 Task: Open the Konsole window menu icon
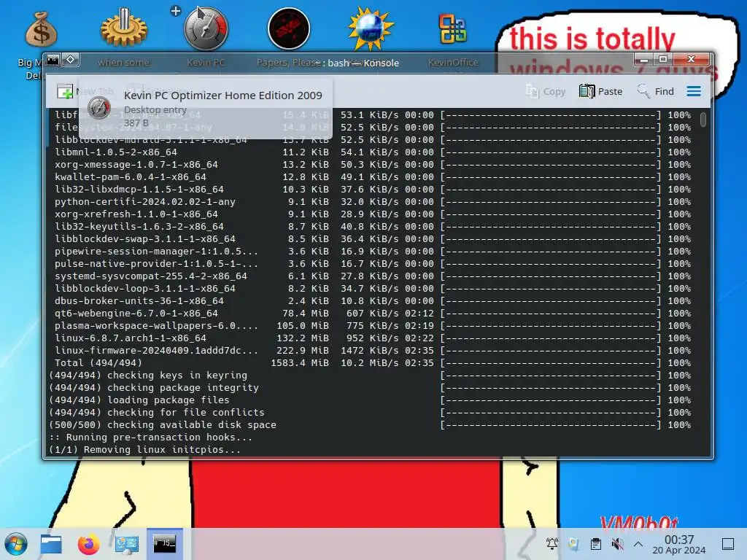point(53,60)
